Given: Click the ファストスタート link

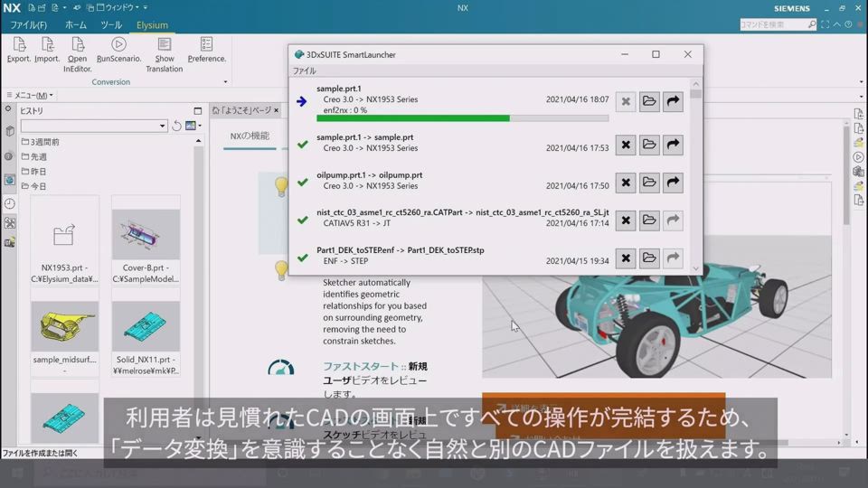Looking at the screenshot, I should pos(361,366).
